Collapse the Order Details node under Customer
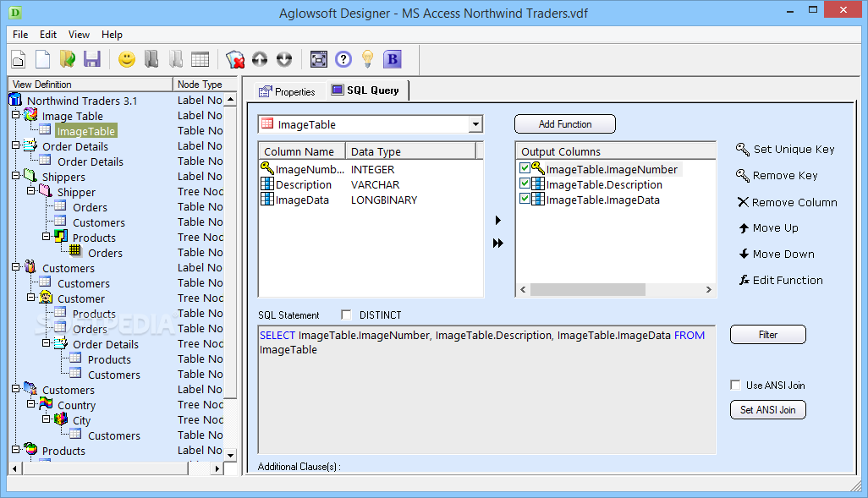Screen dimensions: 868x498 tap(47, 343)
